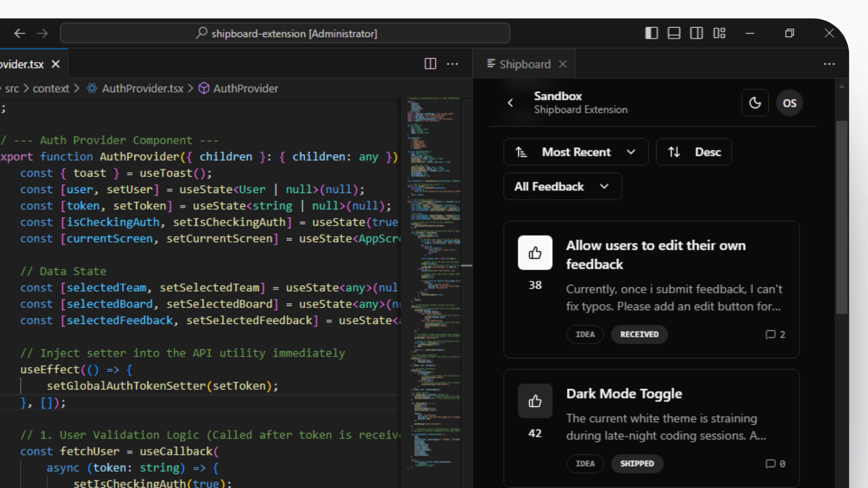Toggle primary side bar layout icon

coord(651,33)
